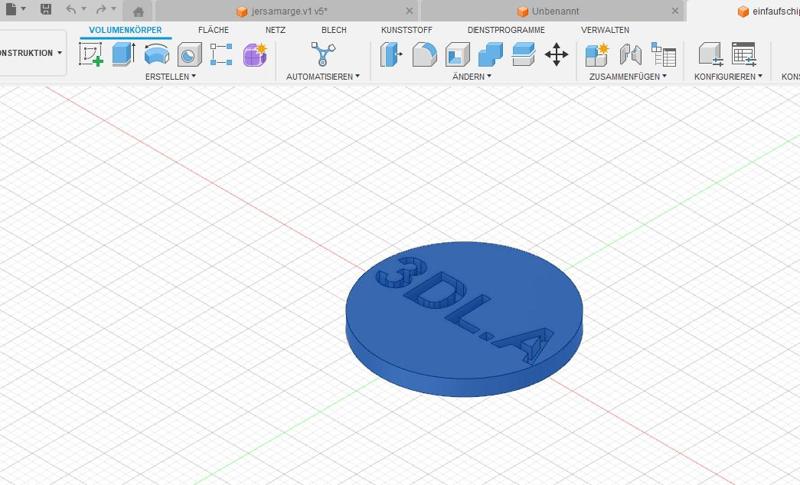Select the engraved 3DLA text on coin
Viewport: 800px width, 485px height.
[464, 310]
